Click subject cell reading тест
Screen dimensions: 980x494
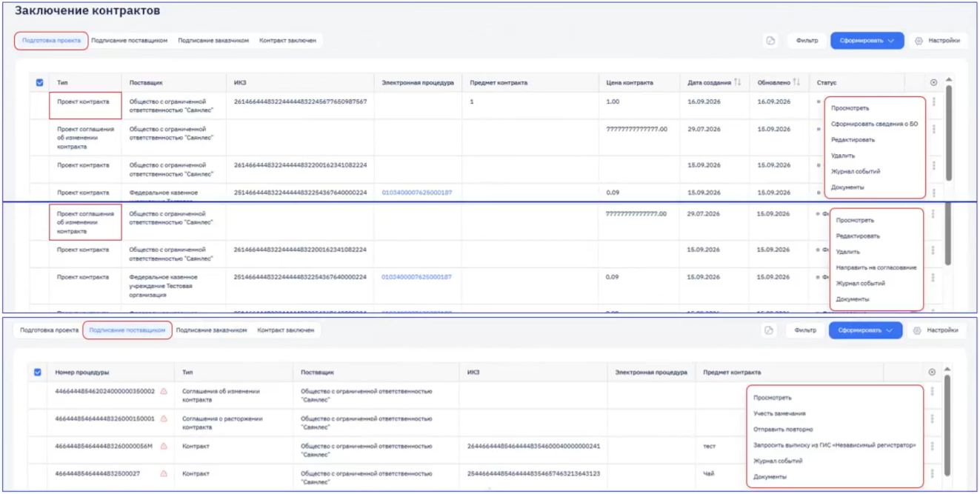coord(710,447)
